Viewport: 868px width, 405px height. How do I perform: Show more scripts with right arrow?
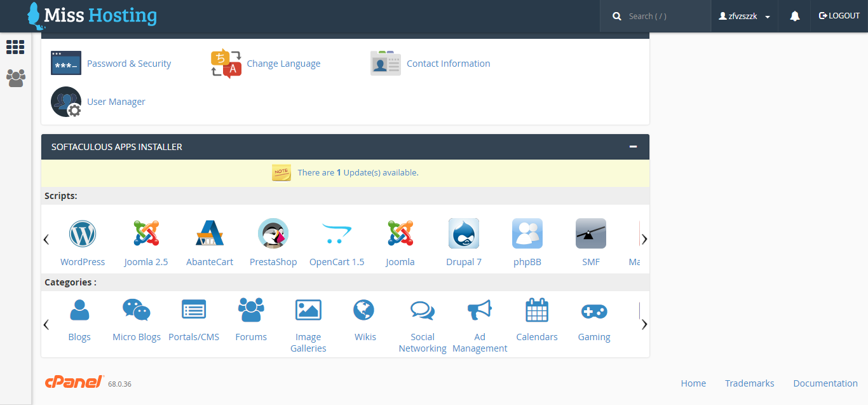pyautogui.click(x=644, y=239)
